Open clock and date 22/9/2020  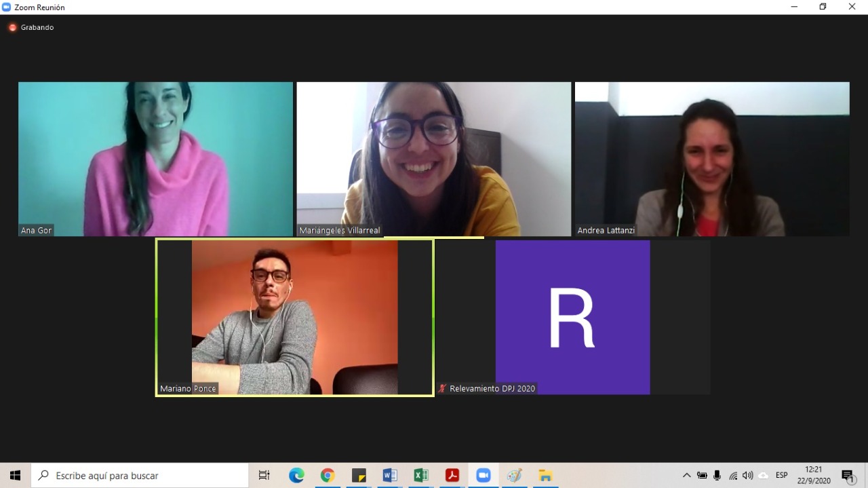click(x=814, y=476)
